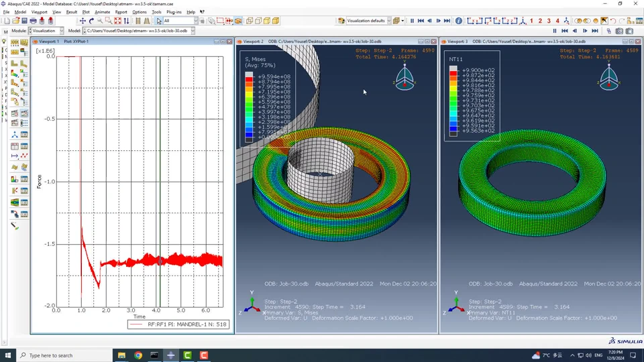Switch to Wireframe render style

click(x=250, y=21)
